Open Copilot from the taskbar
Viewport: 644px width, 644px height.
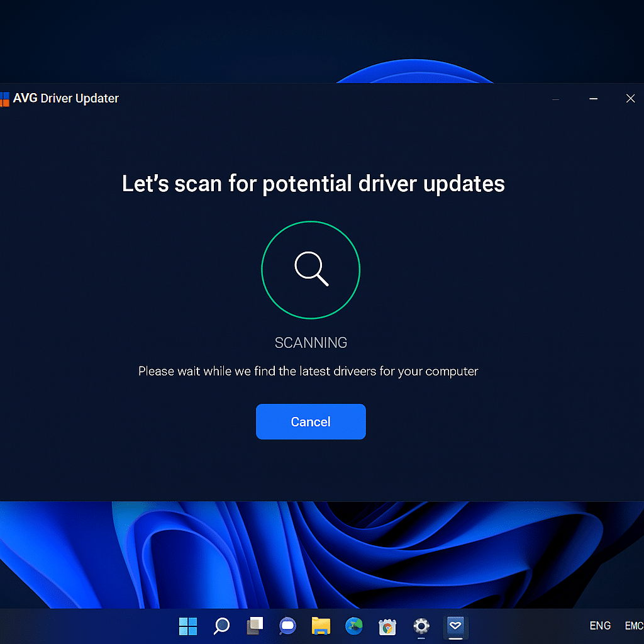287,626
